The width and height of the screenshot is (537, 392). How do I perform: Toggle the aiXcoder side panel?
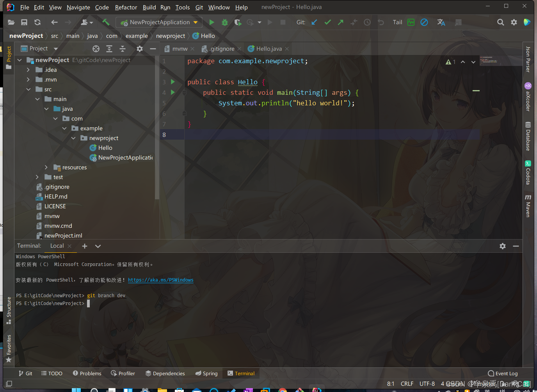528,97
